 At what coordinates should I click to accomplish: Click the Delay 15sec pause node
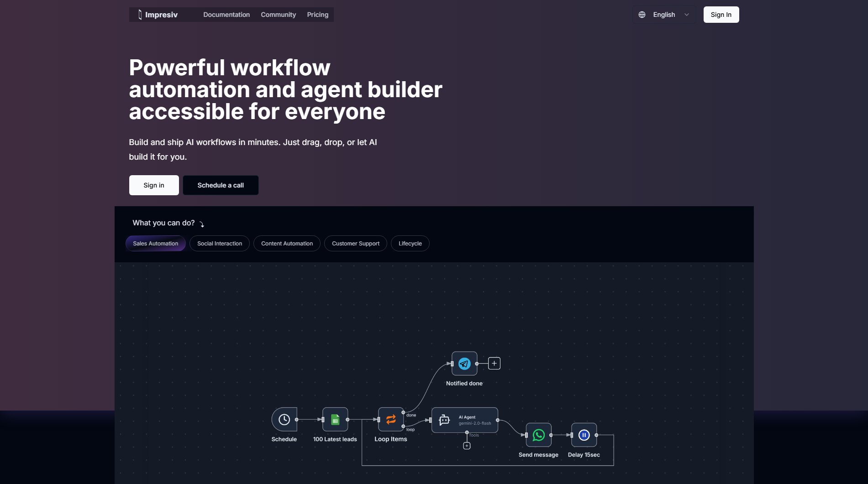(x=584, y=435)
